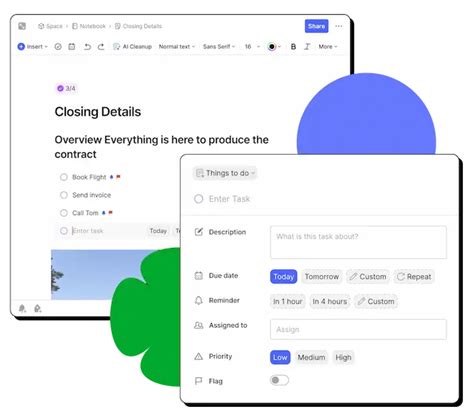Click the Repeat due date option
The height and width of the screenshot is (418, 474).
(x=414, y=277)
